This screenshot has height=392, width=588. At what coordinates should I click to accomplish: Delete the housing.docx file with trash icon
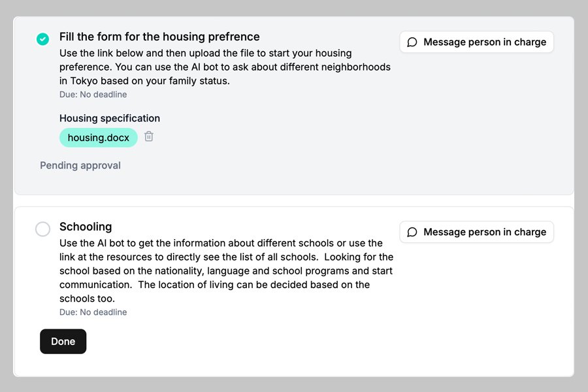(x=149, y=137)
